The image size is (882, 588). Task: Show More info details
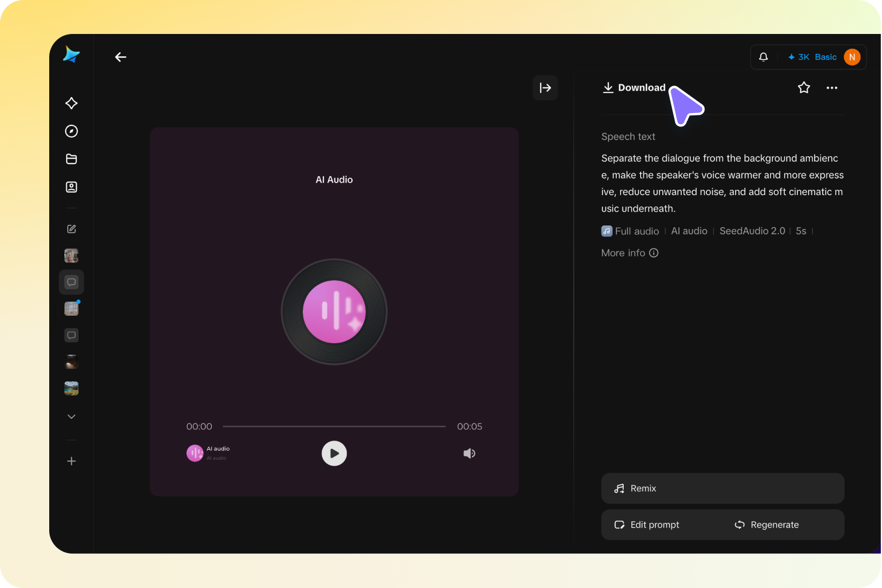(630, 253)
